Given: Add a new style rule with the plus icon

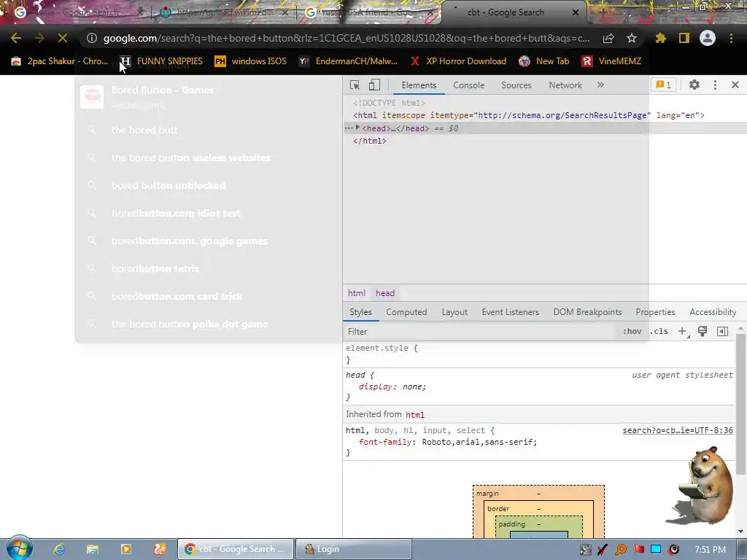Looking at the screenshot, I should point(682,332).
